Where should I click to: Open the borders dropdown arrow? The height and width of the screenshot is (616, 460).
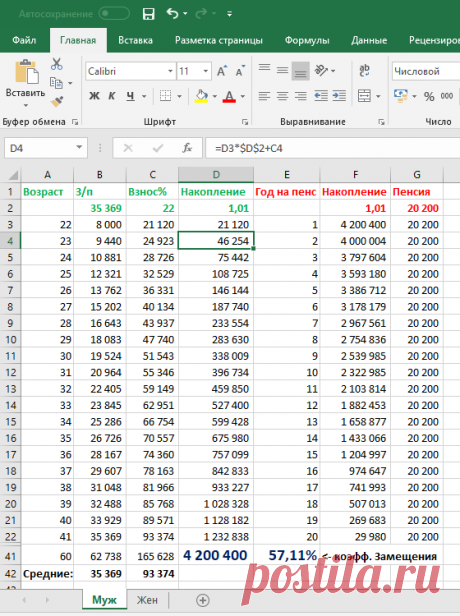[x=180, y=96]
